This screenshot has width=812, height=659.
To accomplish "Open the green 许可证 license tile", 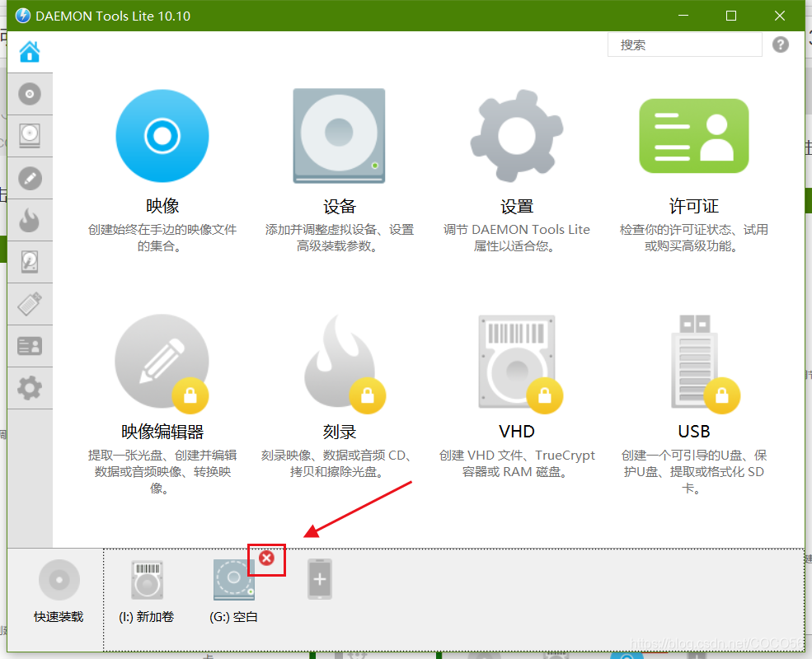I will pyautogui.click(x=694, y=136).
